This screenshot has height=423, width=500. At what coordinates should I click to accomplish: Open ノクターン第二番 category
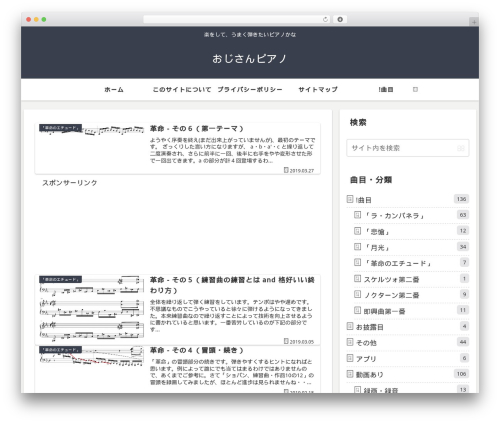411,295
